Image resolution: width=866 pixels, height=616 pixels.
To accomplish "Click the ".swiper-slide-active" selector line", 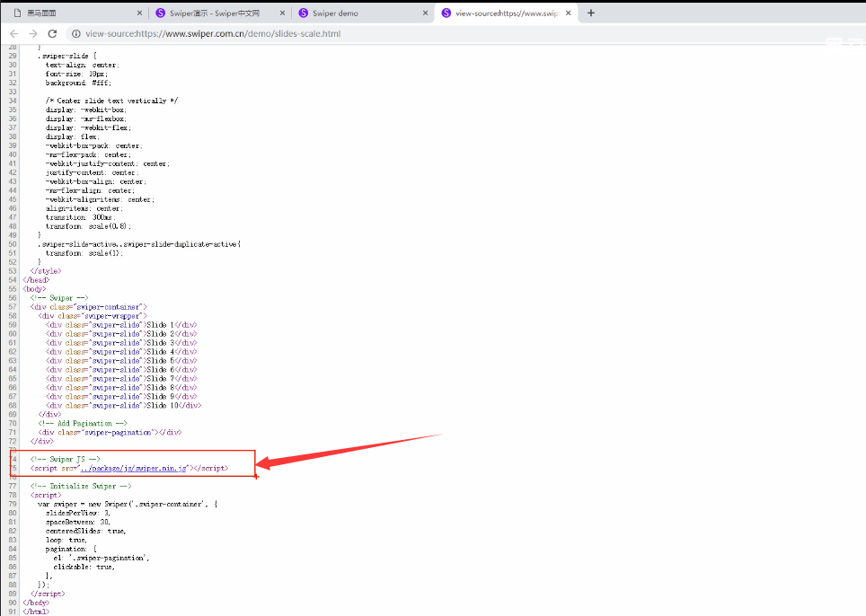I will click(139, 244).
